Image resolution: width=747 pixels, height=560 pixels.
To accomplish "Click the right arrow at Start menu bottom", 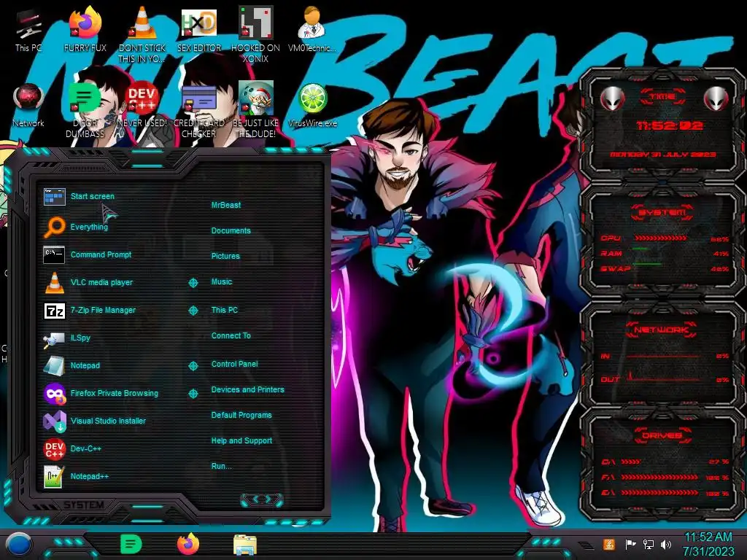I will [268, 499].
